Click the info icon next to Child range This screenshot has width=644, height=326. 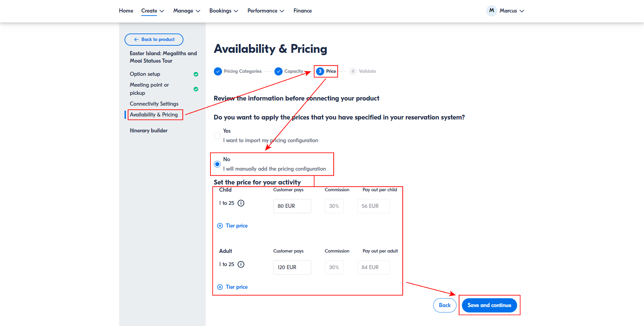(241, 203)
